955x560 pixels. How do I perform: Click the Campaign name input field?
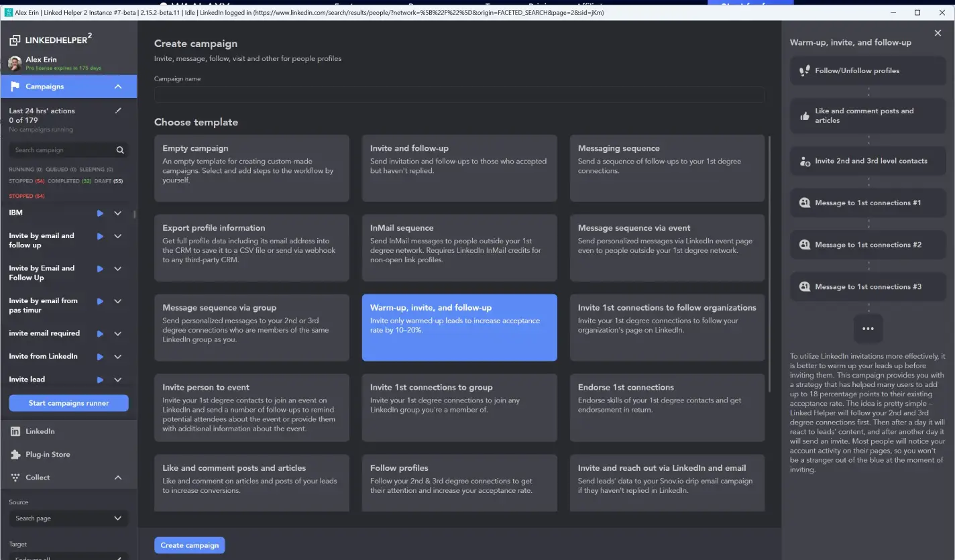tap(459, 95)
